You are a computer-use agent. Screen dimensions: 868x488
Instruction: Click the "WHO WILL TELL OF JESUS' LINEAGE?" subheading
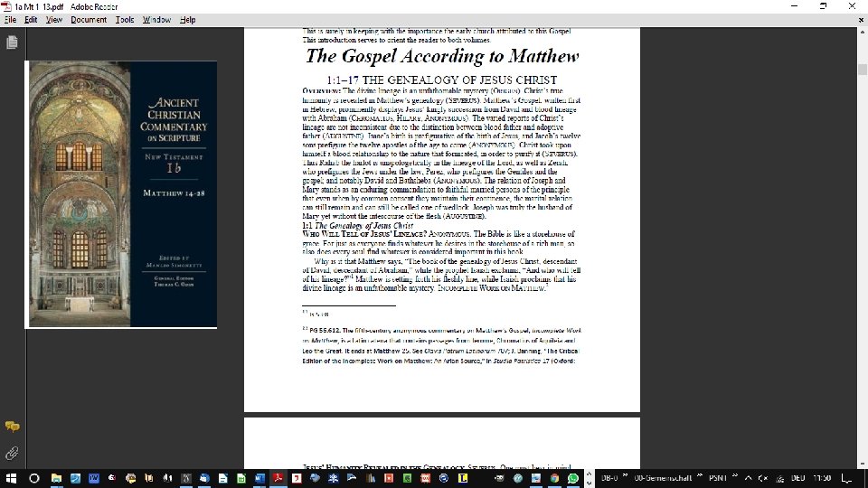364,234
